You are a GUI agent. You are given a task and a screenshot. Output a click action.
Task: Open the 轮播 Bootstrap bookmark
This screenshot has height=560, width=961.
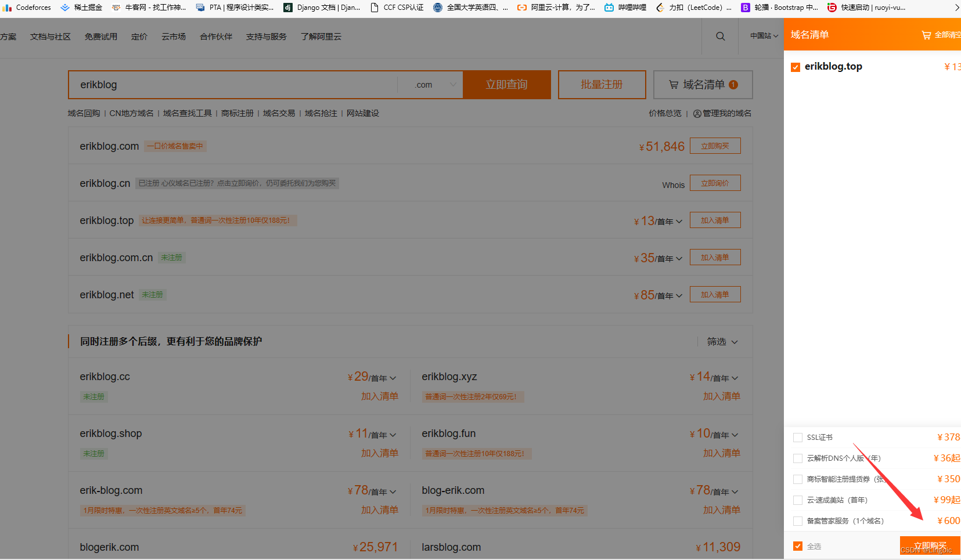779,8
